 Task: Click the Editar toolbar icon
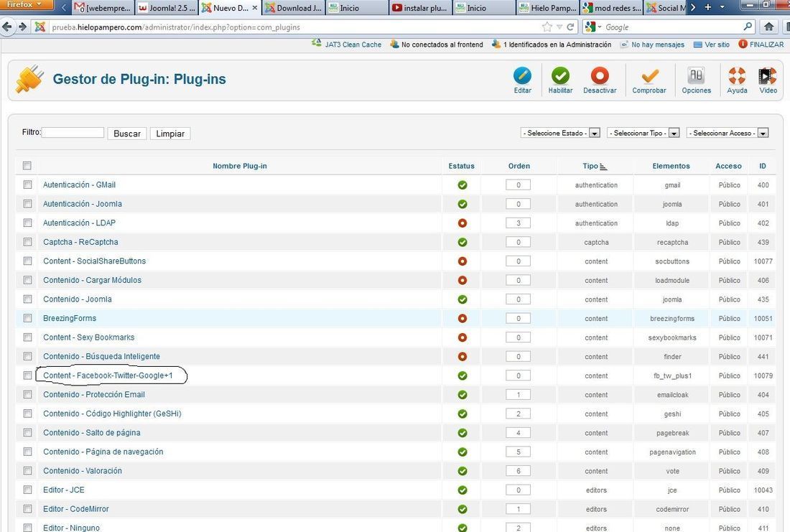tap(522, 76)
